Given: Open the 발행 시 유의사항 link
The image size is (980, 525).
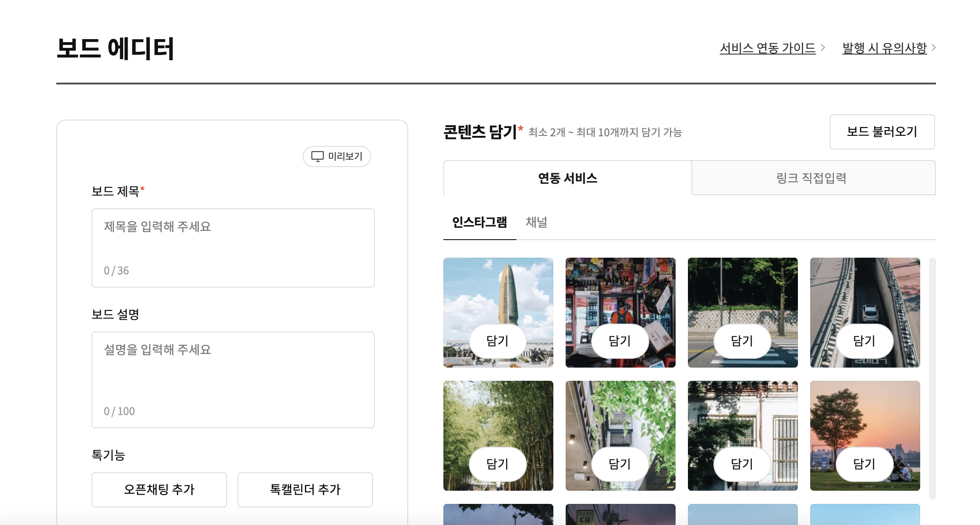Looking at the screenshot, I should click(884, 47).
